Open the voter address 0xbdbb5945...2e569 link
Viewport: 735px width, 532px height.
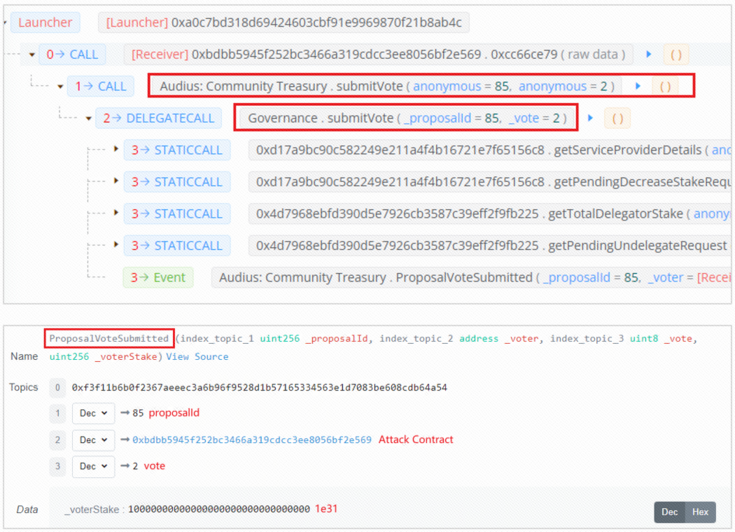pos(252,440)
